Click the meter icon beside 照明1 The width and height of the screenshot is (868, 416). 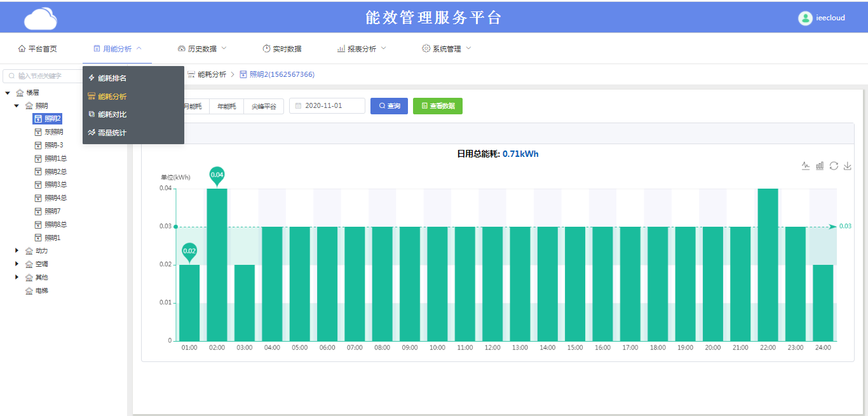(38, 238)
